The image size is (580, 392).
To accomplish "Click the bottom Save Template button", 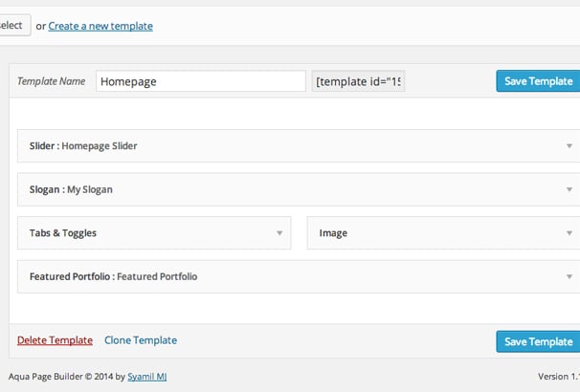I will tap(538, 341).
